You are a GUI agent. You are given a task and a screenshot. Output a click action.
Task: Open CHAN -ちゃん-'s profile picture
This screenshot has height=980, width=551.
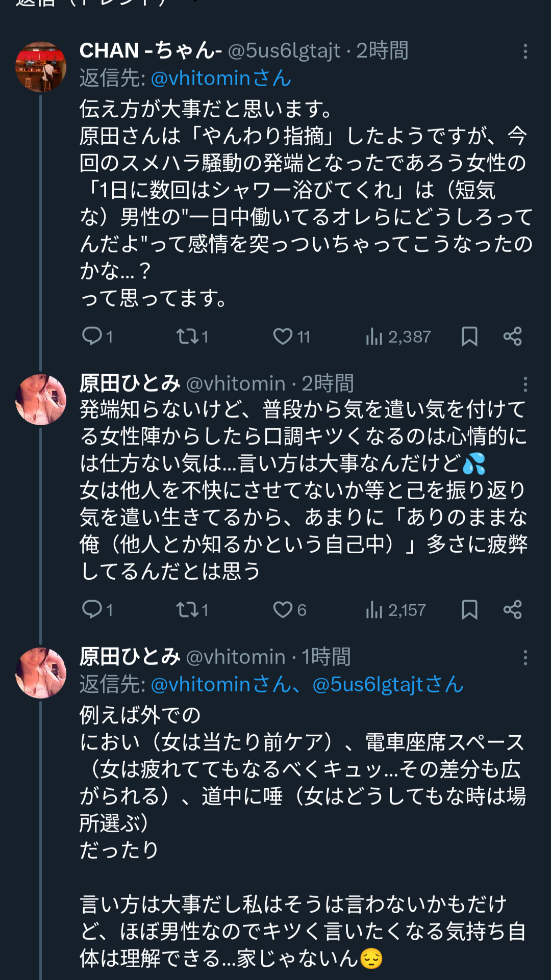point(41,67)
